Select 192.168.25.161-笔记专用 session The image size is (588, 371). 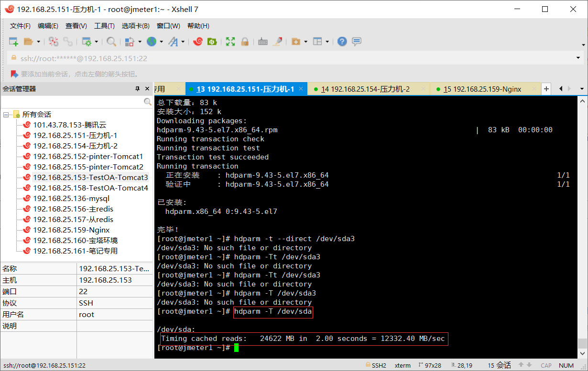[x=76, y=251]
